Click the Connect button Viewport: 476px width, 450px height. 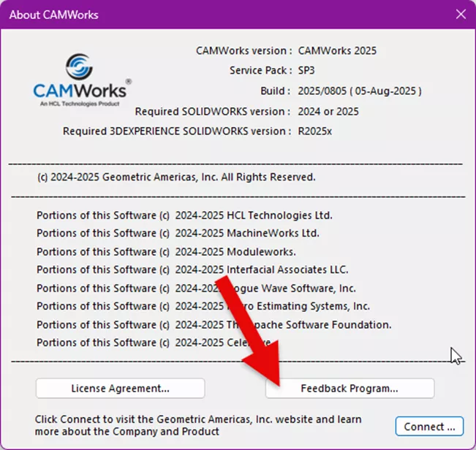click(429, 427)
